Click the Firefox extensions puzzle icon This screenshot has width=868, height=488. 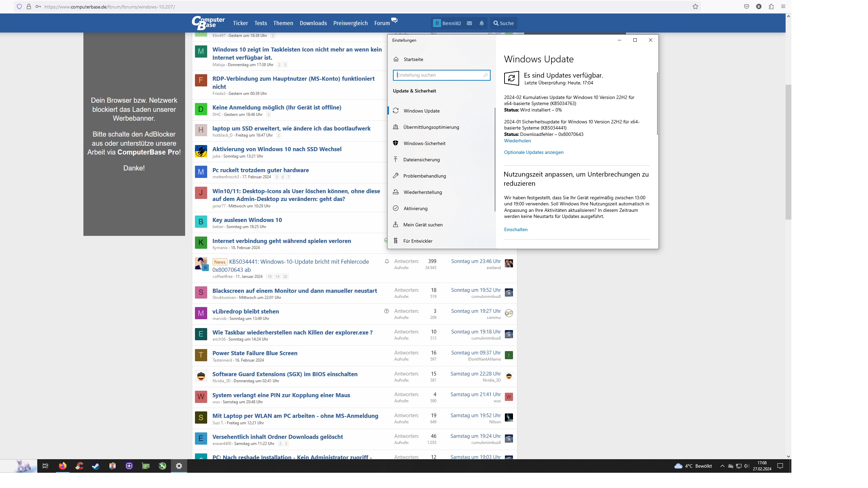click(771, 6)
